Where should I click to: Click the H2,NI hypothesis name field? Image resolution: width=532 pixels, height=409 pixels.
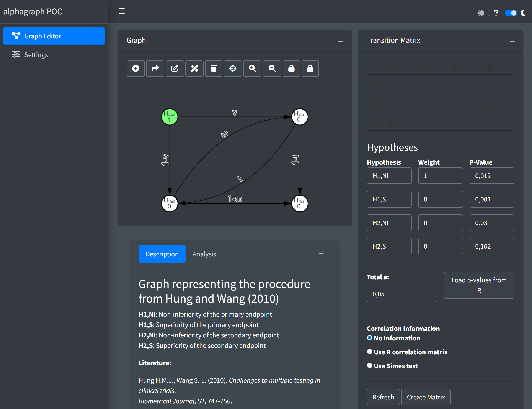(x=389, y=223)
